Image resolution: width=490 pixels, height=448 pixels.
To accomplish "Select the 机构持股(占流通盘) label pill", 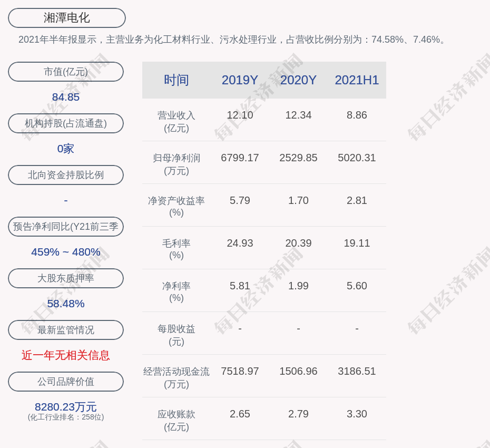I will (66, 123).
